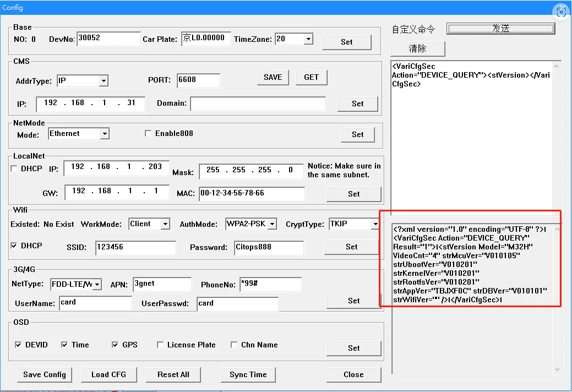
Task: Click the 清除 clear button
Action: coord(418,48)
